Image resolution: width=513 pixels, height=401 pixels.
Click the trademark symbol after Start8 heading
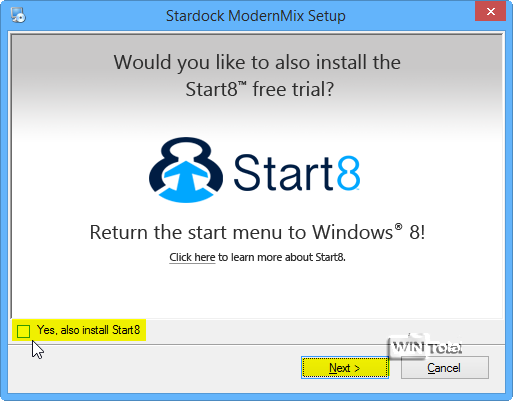[x=243, y=84]
